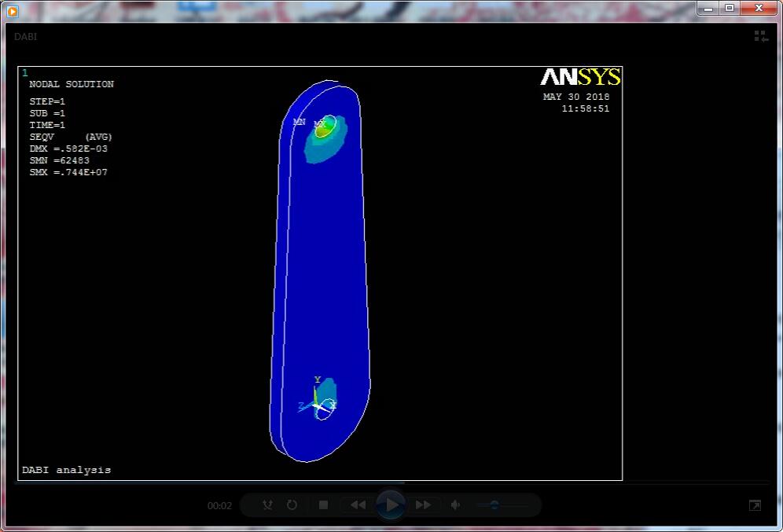The image size is (783, 532).
Task: Click the '11:58:51' timestamp text
Action: pyautogui.click(x=585, y=108)
